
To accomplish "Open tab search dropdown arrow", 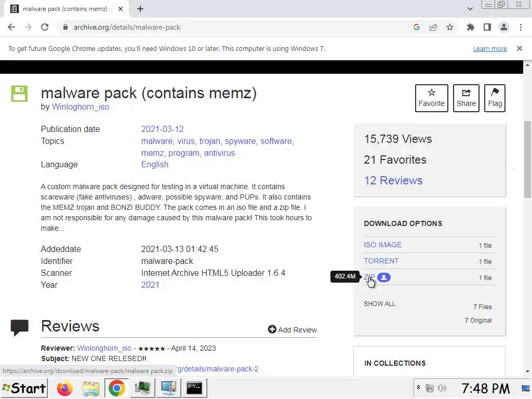I will tap(470, 9).
